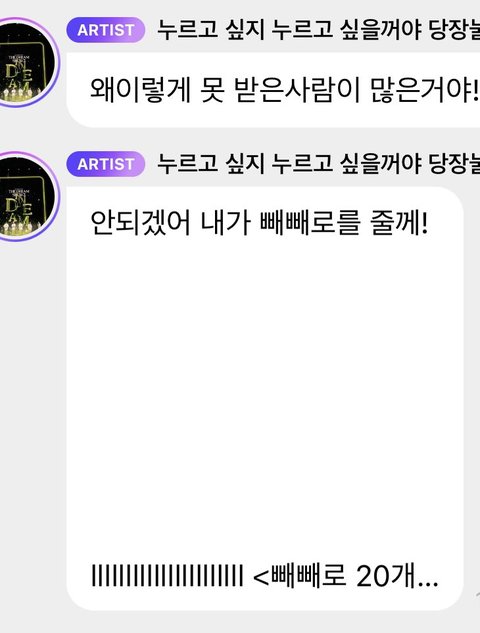Open the second message's artist profile picture
Screen dimensions: 480x633
click(27, 196)
